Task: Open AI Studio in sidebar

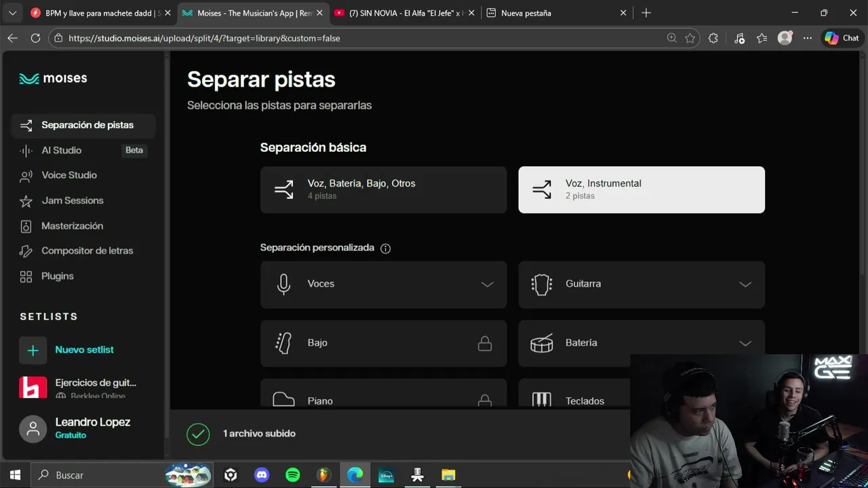Action: (61, 150)
